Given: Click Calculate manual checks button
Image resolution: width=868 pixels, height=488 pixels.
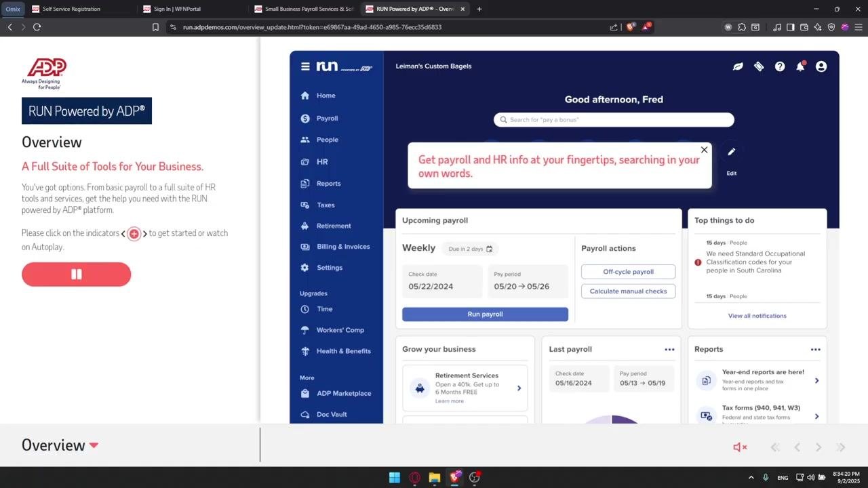Looking at the screenshot, I should [628, 291].
